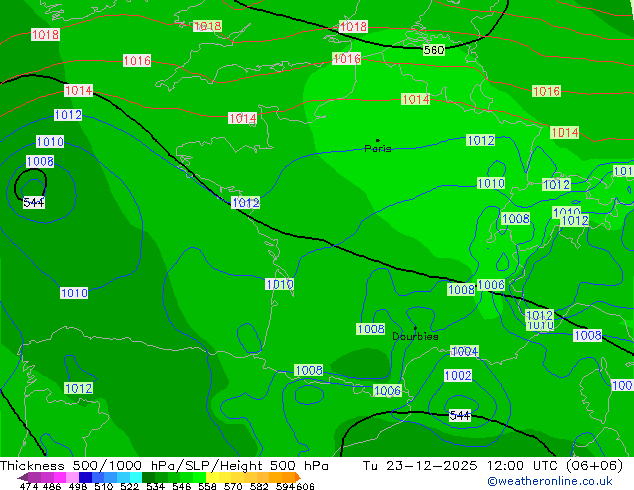Click the Dourbies city label
The image size is (634, 490).
pos(415,336)
